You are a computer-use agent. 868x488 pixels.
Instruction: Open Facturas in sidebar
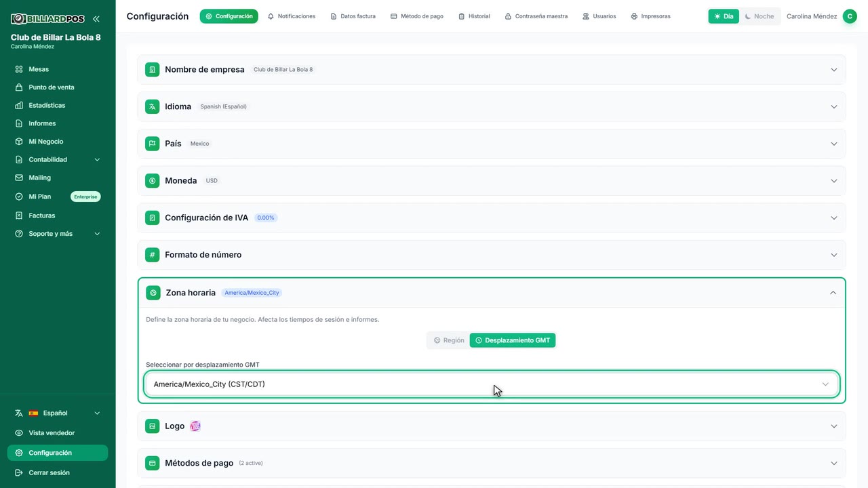[x=58, y=216]
